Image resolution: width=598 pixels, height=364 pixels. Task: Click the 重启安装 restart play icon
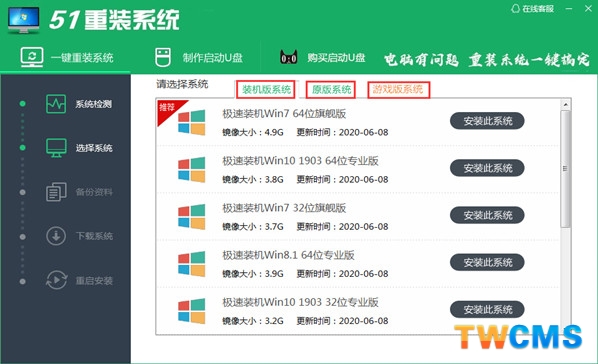click(56, 280)
